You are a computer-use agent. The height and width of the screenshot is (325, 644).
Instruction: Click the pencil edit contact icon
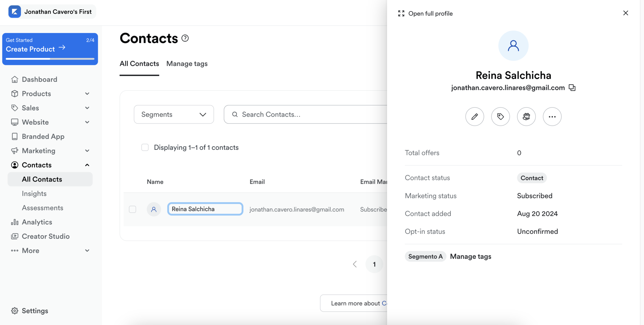coord(475,117)
